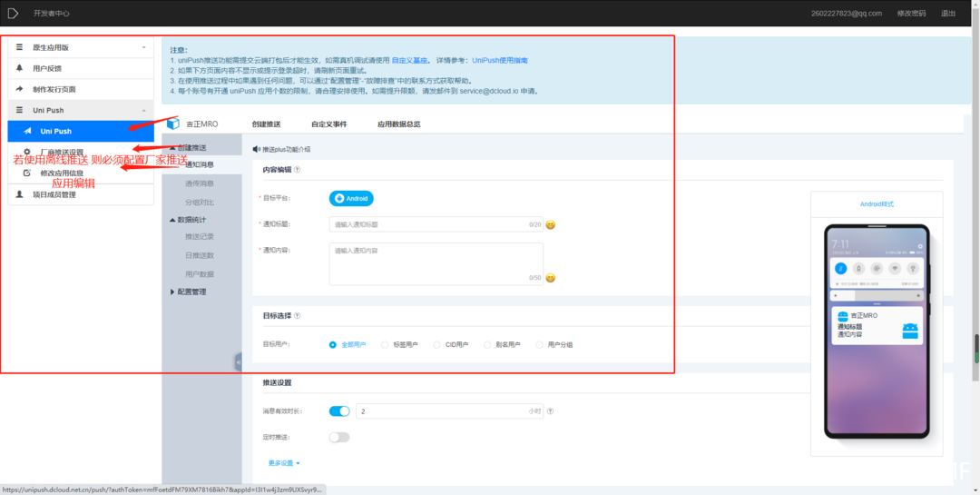
Task: Click the blue cube app icon for 吉正MRO
Action: pyautogui.click(x=173, y=124)
